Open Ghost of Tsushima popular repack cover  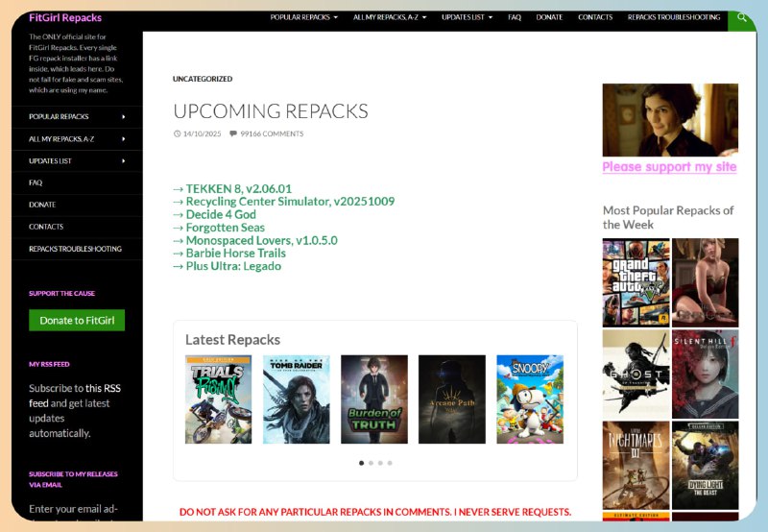636,375
